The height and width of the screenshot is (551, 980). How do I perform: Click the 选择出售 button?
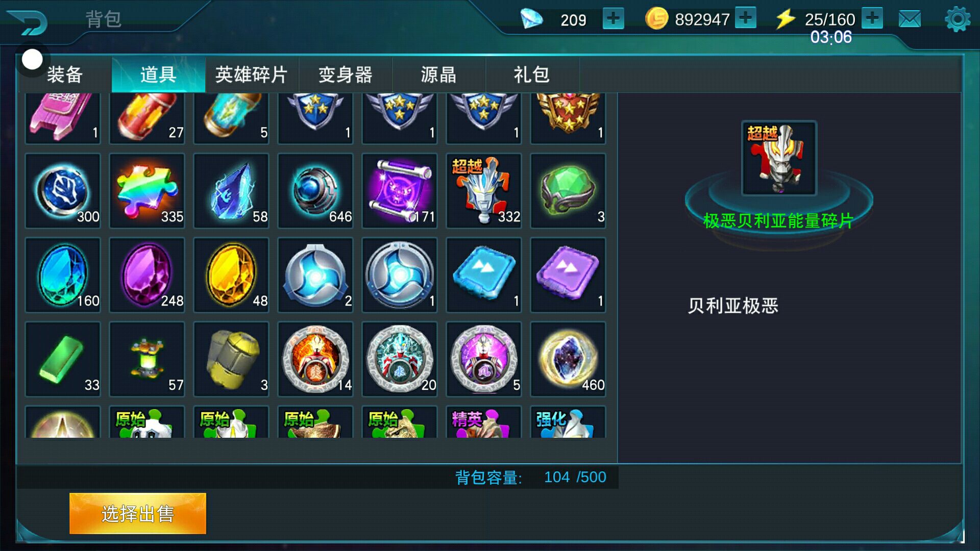138,513
